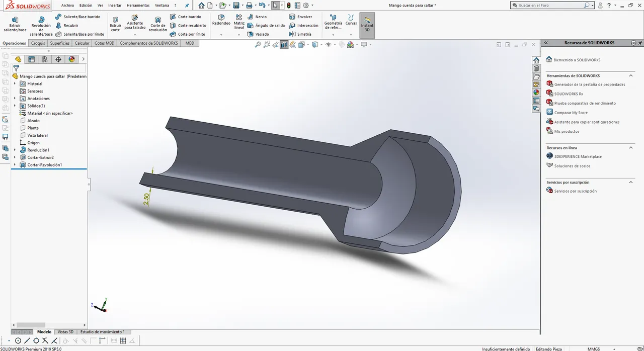The height and width of the screenshot is (351, 644).
Task: Open the ConfigurationManager tab icon
Action: [45, 59]
